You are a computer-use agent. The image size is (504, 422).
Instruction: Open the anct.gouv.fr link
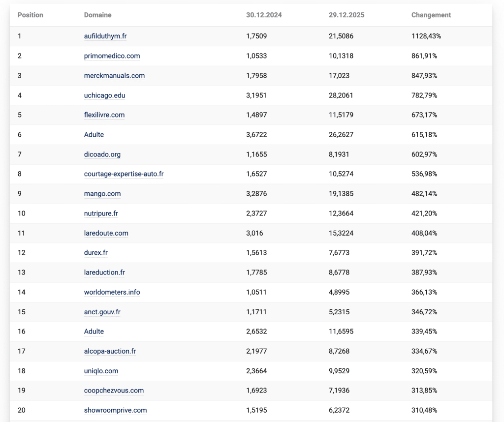[102, 312]
